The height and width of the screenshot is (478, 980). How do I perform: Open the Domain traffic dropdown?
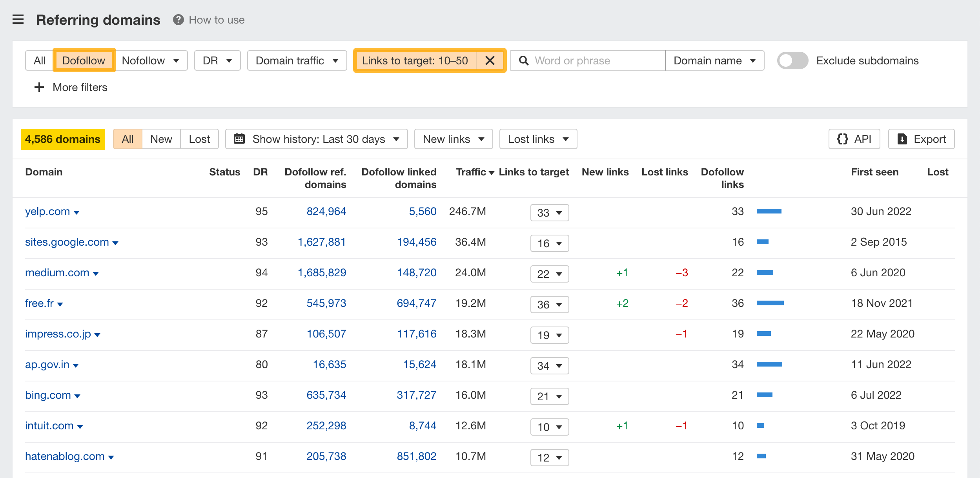[x=297, y=60]
